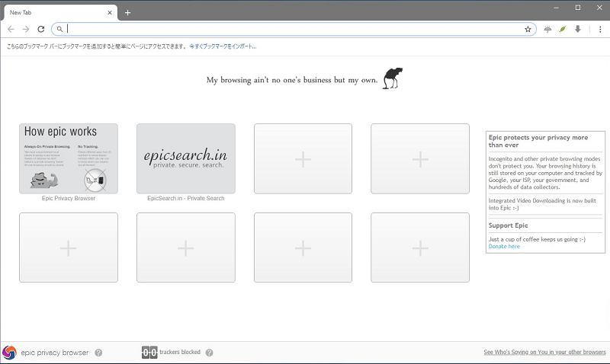Image resolution: width=610 pixels, height=364 pixels.
Task: Go back with the back arrow
Action: (11, 29)
